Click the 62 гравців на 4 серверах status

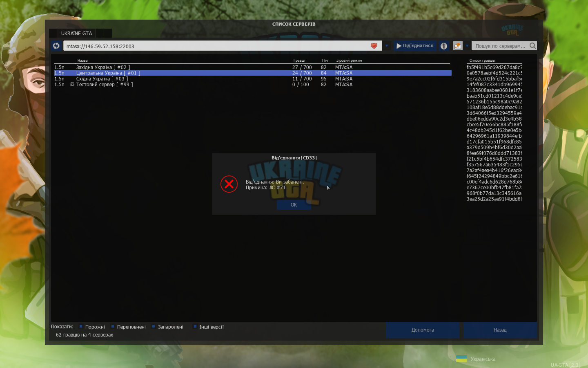(85, 334)
